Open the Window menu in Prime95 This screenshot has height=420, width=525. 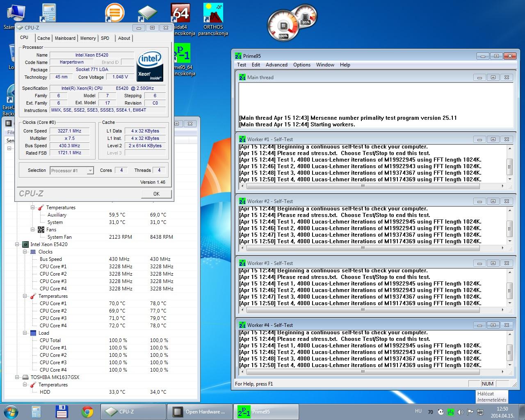tap(325, 65)
